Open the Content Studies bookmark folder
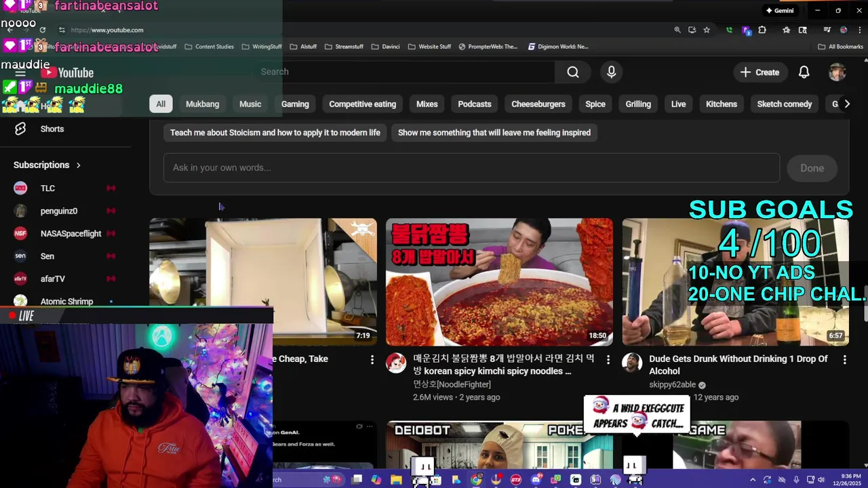 209,47
